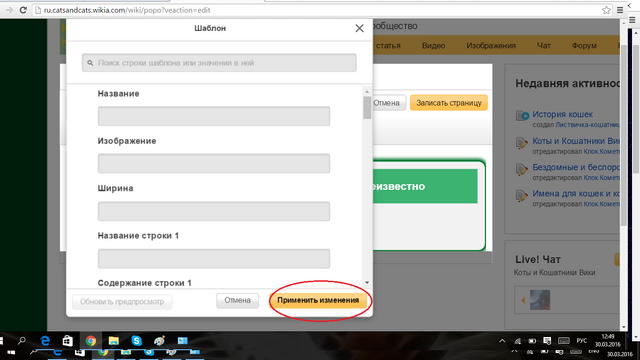Click the dialog scrollbar thumb

click(x=367, y=107)
